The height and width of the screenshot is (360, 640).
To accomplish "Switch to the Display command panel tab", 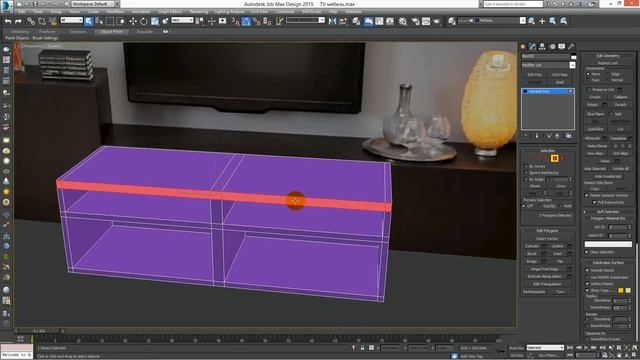I will pos(562,47).
